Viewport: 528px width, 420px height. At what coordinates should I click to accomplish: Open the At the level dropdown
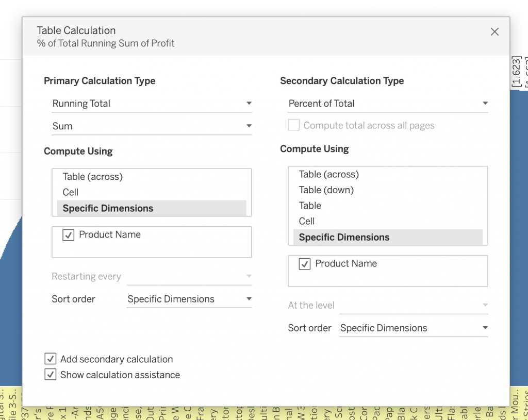tap(414, 306)
